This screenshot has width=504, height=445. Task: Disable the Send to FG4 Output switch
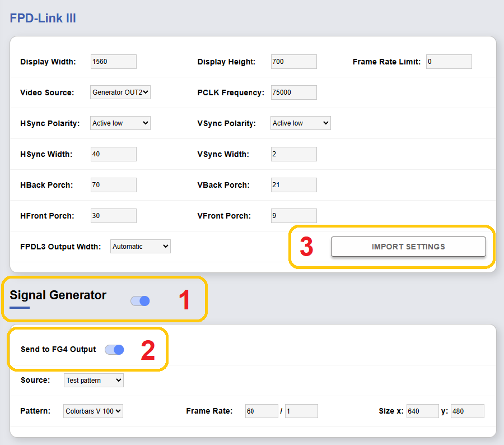tap(114, 350)
